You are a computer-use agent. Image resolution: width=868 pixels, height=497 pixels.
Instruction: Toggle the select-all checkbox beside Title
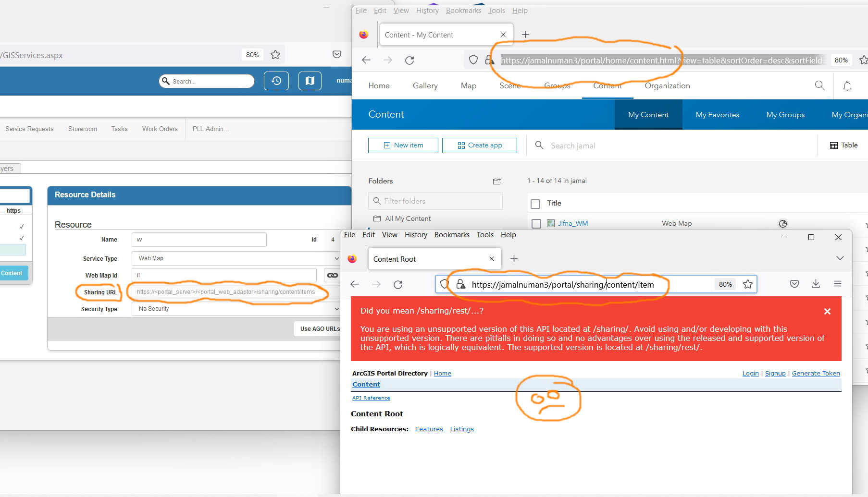coord(535,204)
